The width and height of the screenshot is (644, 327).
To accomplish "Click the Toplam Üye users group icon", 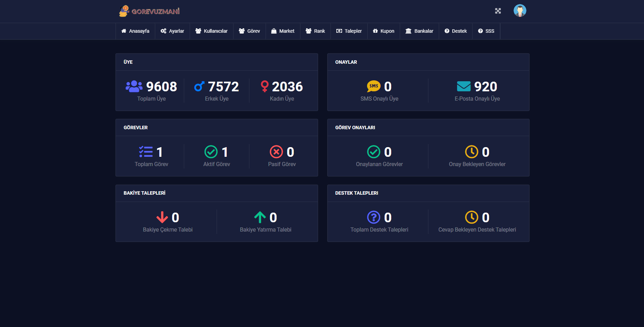I will coord(134,86).
